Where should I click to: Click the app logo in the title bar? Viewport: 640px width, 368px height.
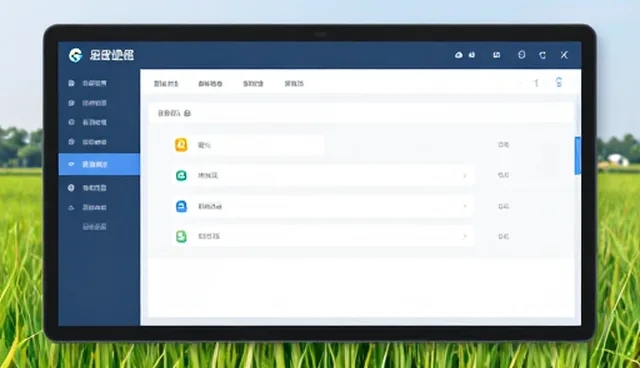click(x=75, y=55)
